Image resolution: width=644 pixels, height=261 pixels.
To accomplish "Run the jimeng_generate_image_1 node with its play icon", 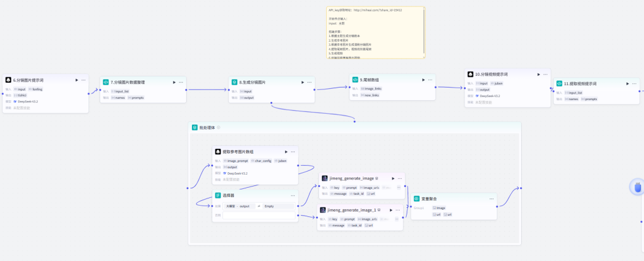I will [x=391, y=210].
